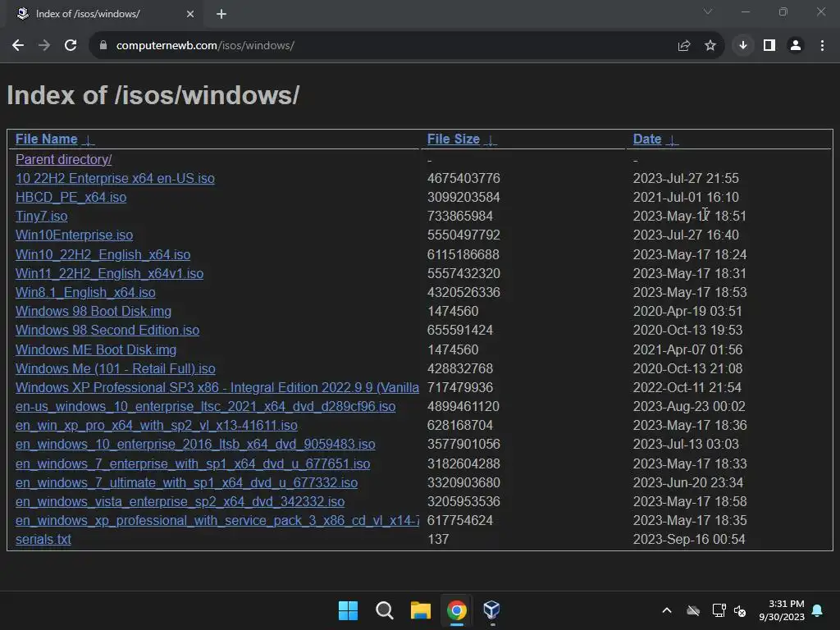This screenshot has width=840, height=630.
Task: Select date 2023-Aug-23 00:02
Action: [689, 407]
